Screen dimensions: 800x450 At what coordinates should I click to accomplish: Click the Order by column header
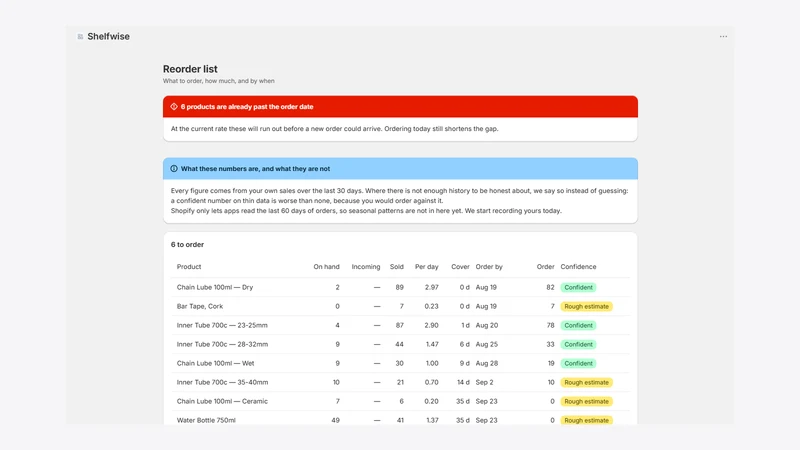[x=489, y=267]
